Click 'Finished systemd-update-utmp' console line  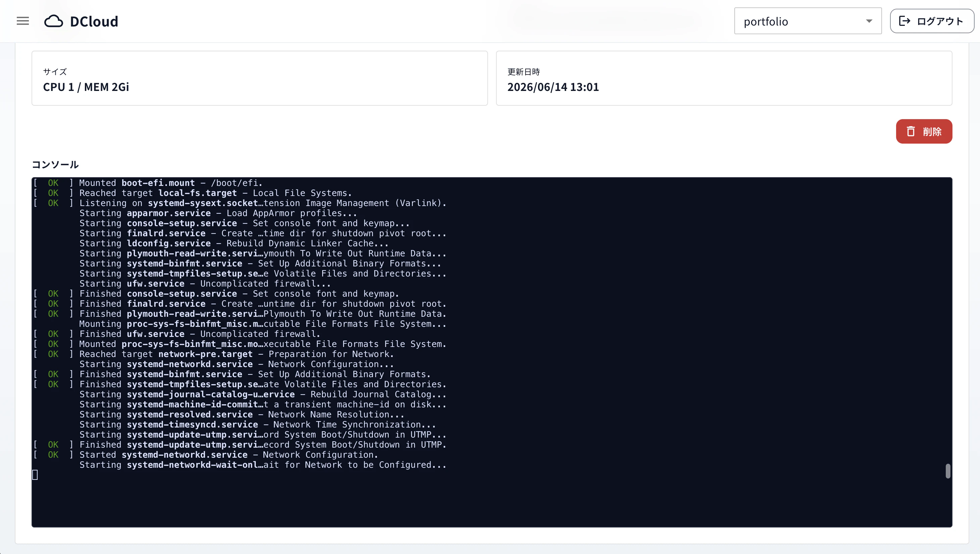coord(240,445)
